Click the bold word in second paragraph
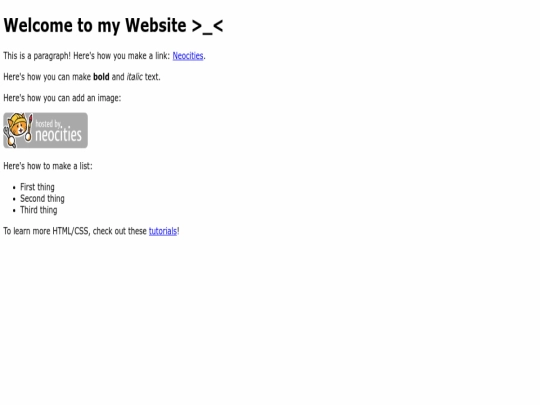 101,77
